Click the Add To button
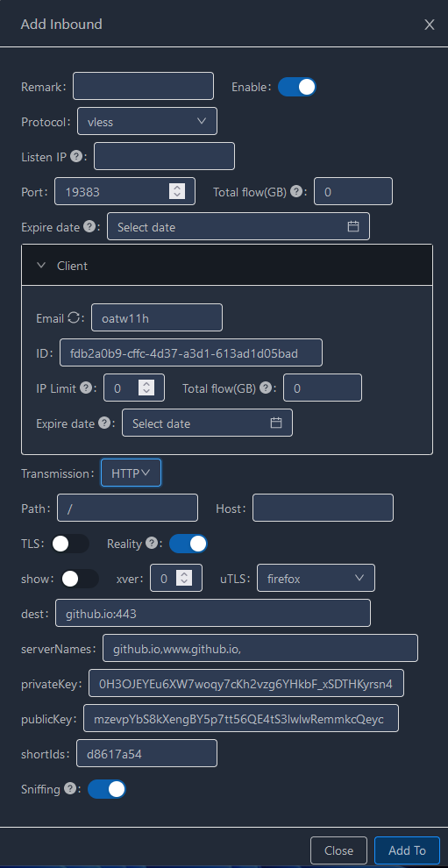 tap(407, 850)
